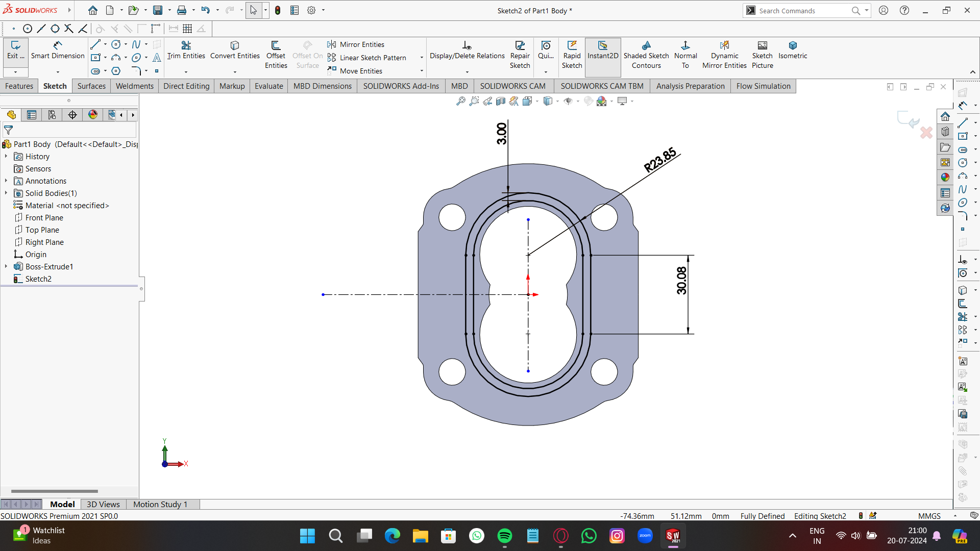Click the Windows Start button

coord(307,536)
